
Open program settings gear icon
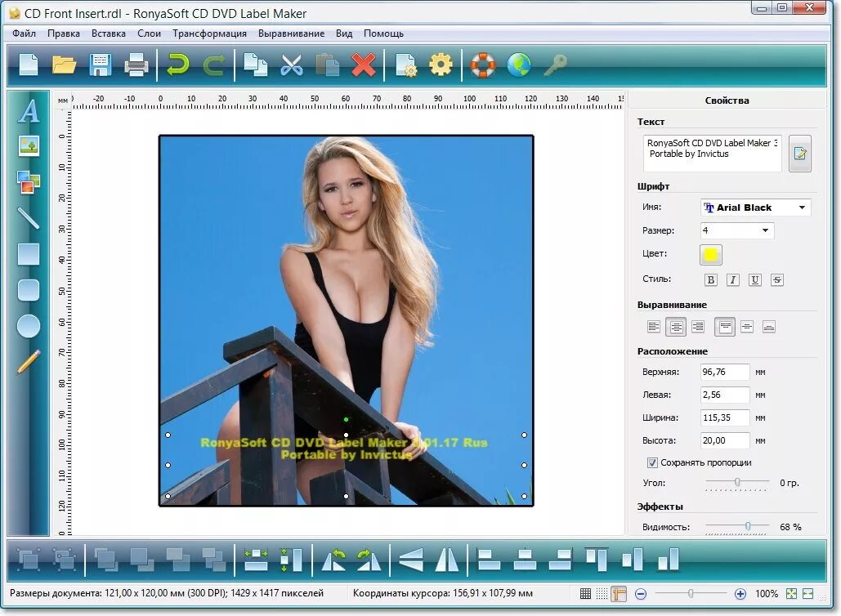click(x=441, y=65)
